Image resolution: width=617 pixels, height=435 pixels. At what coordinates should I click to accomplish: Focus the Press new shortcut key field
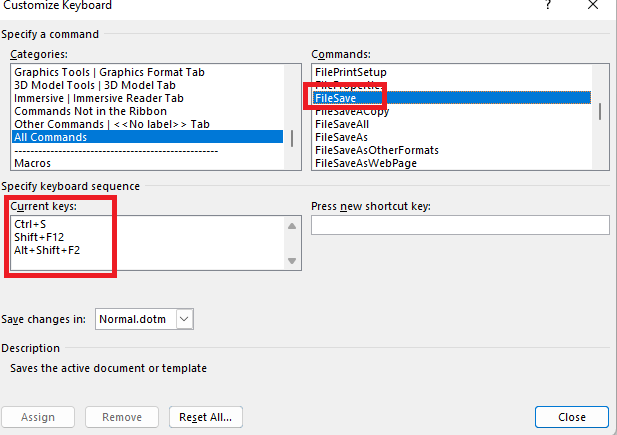pos(460,225)
